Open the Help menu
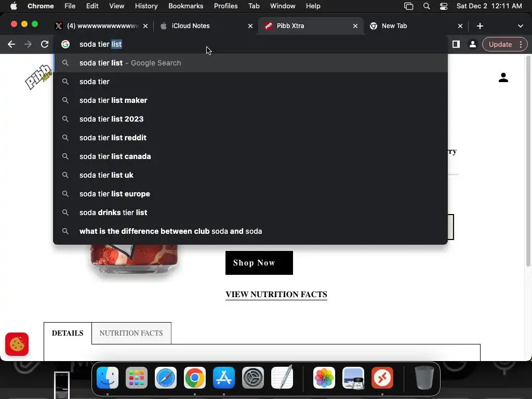 coord(313,6)
